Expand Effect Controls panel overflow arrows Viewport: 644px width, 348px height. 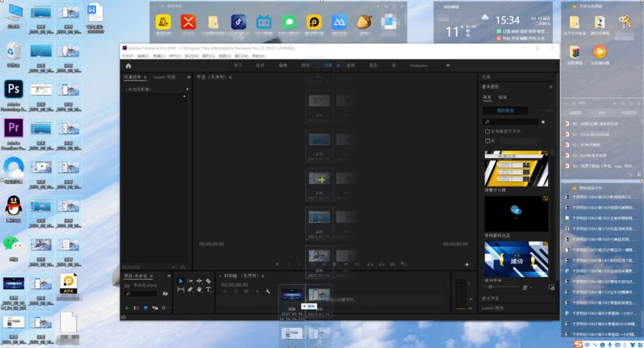(188, 77)
